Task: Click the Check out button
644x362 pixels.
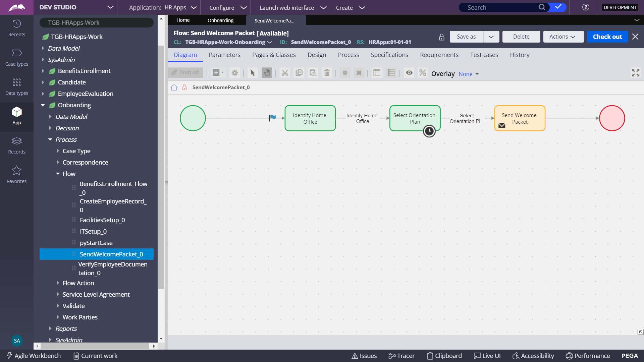Action: [607, 37]
